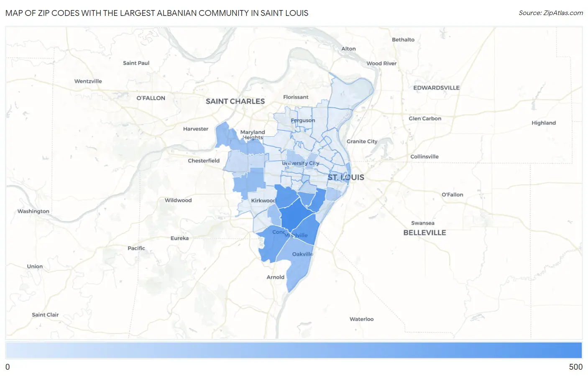This screenshot has height=376, width=588.
Task: Click the O'FALLON label near Wentzville
Action: pyautogui.click(x=151, y=98)
